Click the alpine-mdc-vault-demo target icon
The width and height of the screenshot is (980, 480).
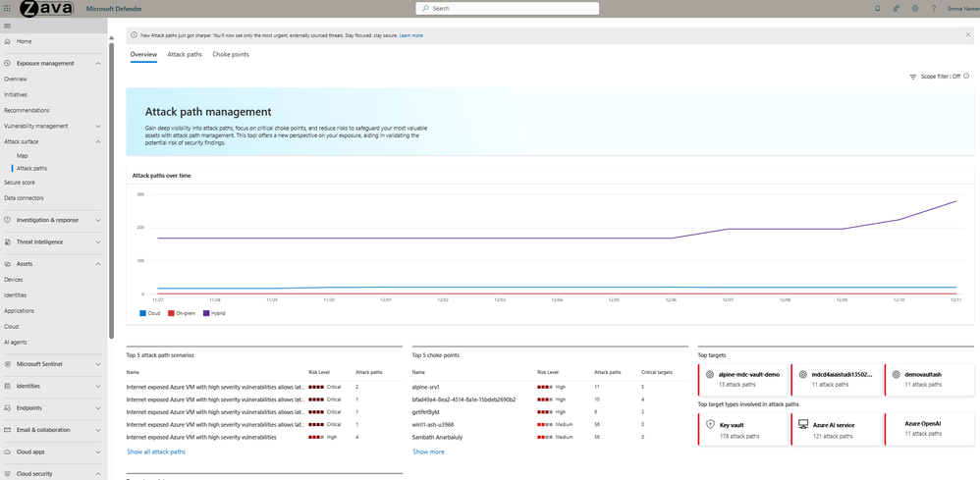pyautogui.click(x=710, y=374)
